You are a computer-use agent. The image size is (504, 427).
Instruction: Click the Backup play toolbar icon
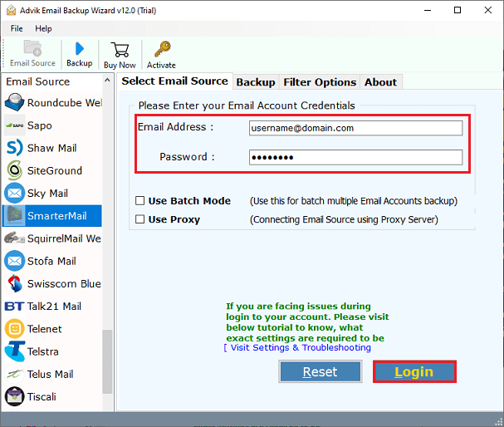(x=80, y=48)
